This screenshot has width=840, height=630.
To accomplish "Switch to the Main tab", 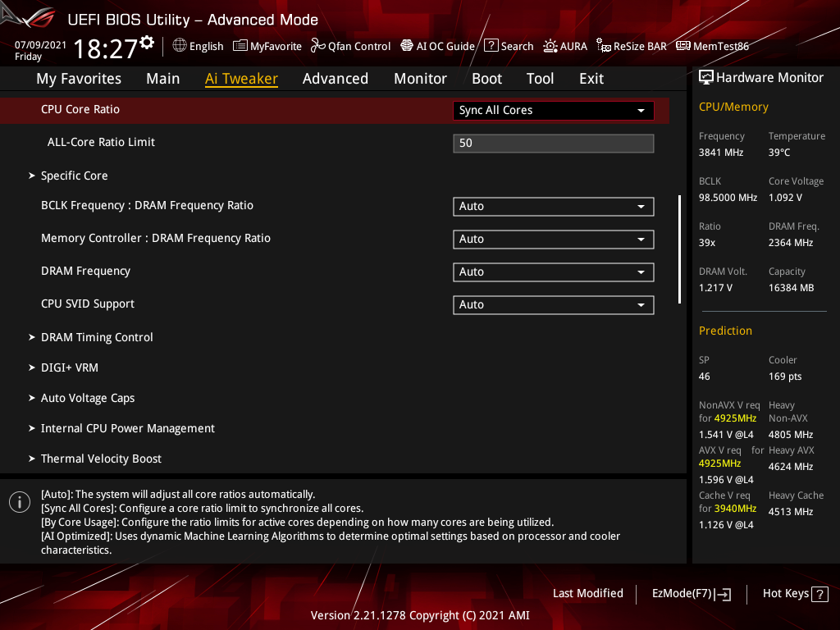I will point(163,79).
